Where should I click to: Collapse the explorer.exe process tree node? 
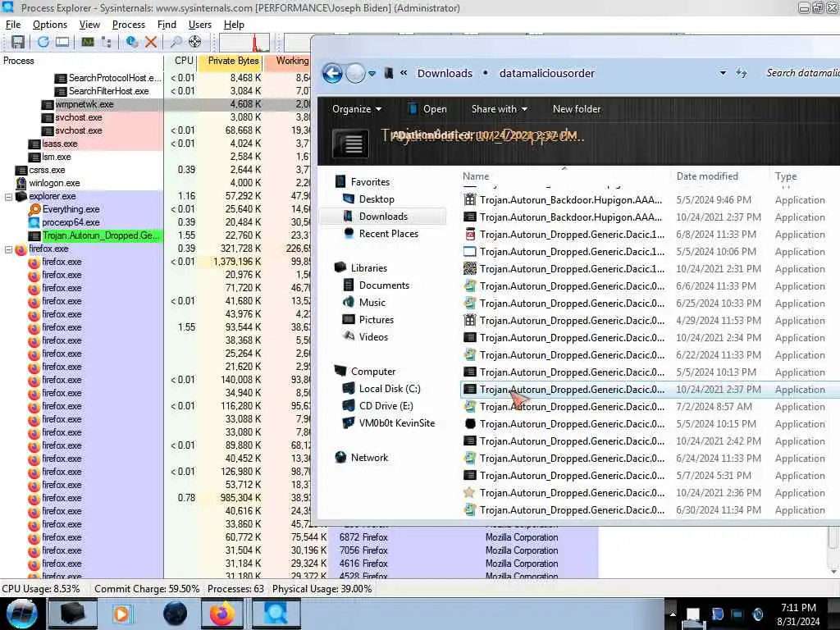pos(8,197)
